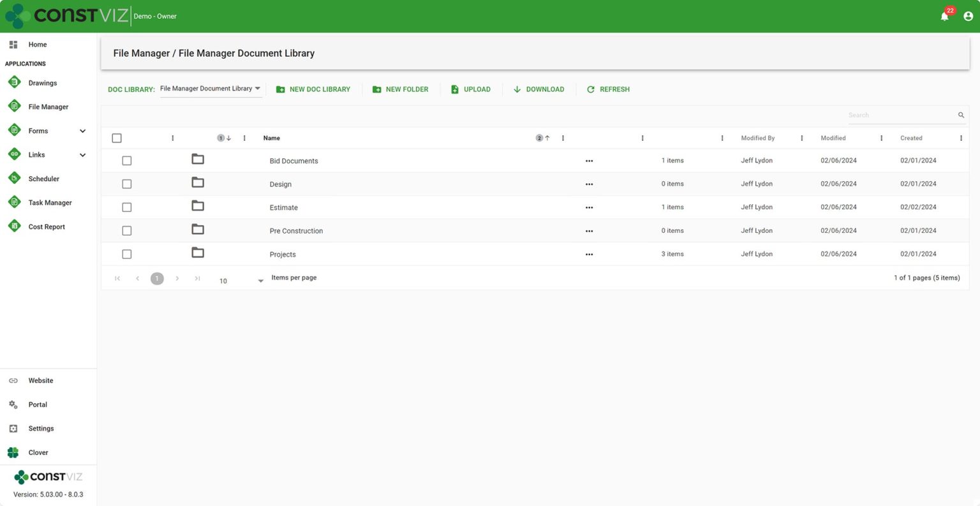
Task: Open the Drawings application
Action: coord(42,82)
